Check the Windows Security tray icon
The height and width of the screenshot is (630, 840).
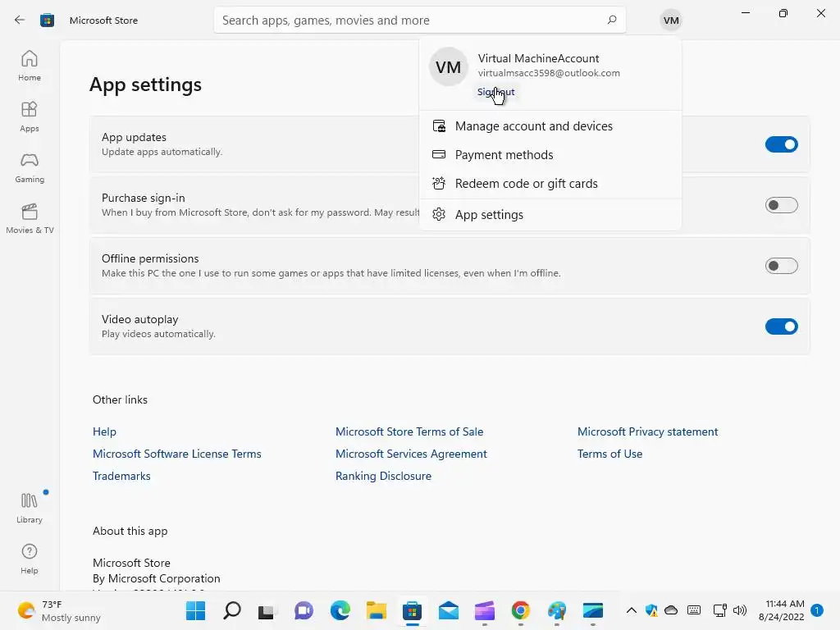(x=651, y=610)
